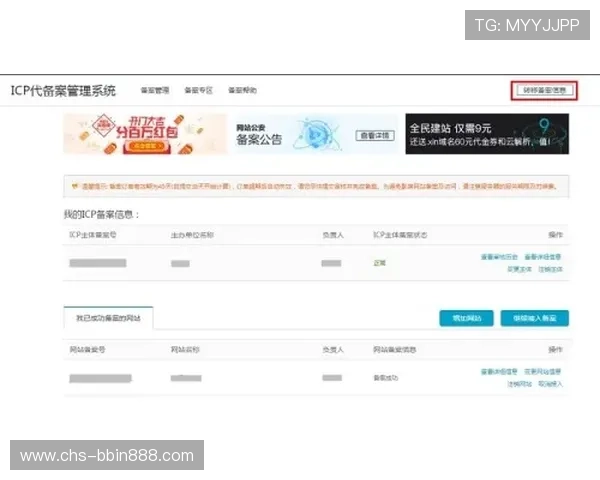Click the 取消接入 link
This screenshot has width=600, height=480.
551,384
